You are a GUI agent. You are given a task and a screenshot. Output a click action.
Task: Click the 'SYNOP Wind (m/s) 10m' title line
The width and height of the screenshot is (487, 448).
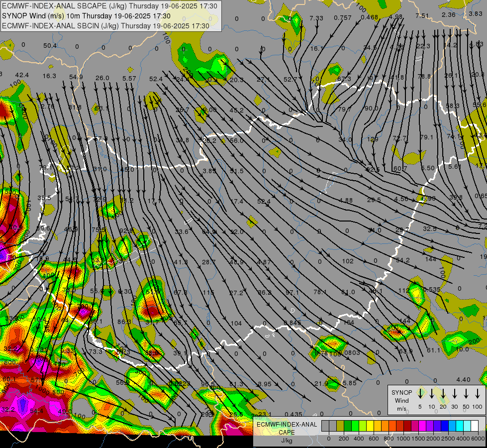pos(87,16)
